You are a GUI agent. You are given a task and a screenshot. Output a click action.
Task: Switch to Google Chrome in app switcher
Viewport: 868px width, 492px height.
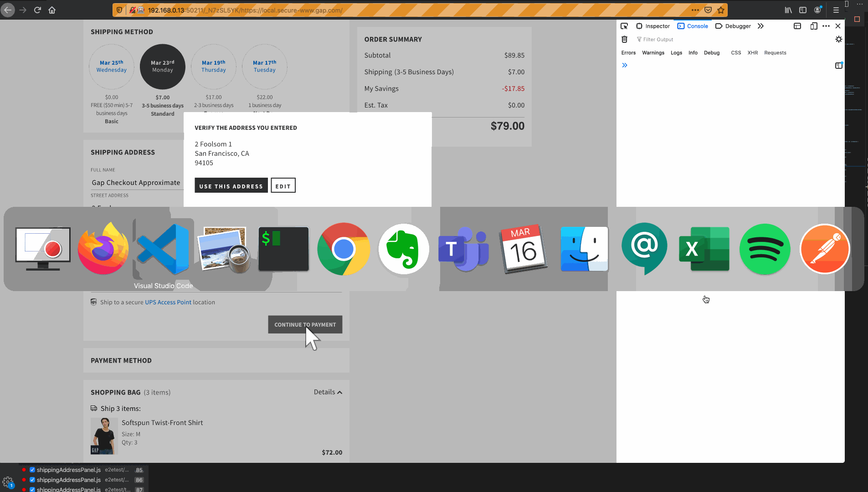click(x=344, y=249)
